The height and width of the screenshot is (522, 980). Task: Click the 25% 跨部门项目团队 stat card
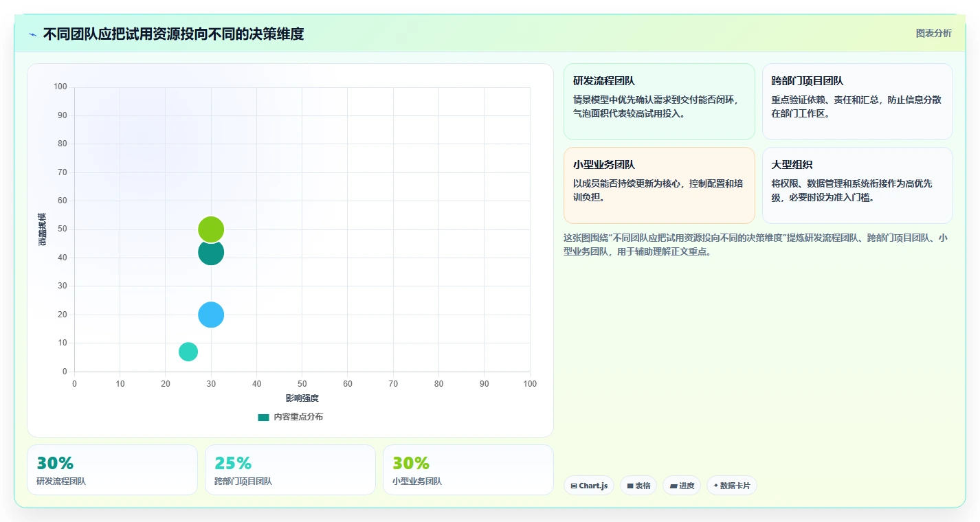click(x=290, y=470)
